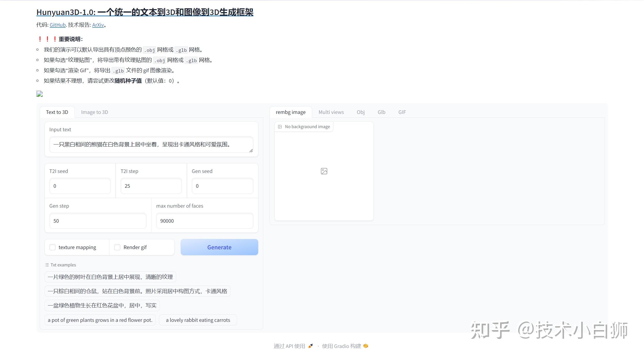This screenshot has height=356, width=644.
Task: Switch to the Image to 3D tab
Action: (94, 112)
